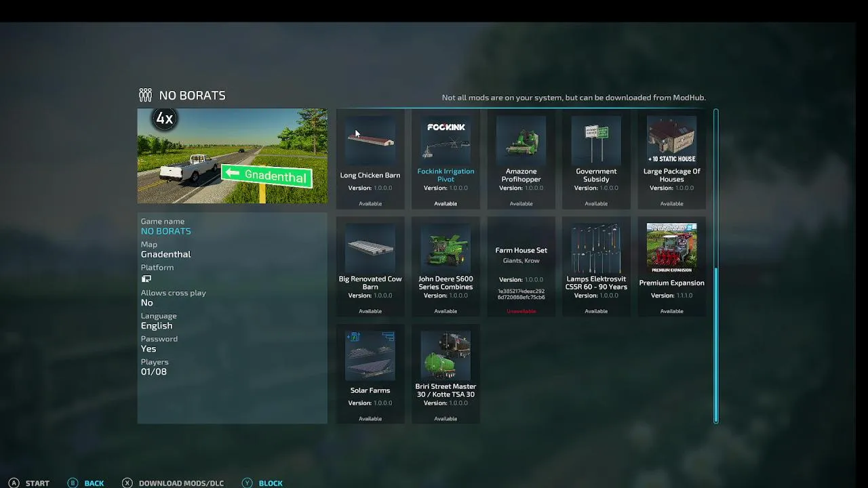Image resolution: width=868 pixels, height=488 pixels.
Task: Select the Briri Street Master mod icon
Action: click(446, 355)
